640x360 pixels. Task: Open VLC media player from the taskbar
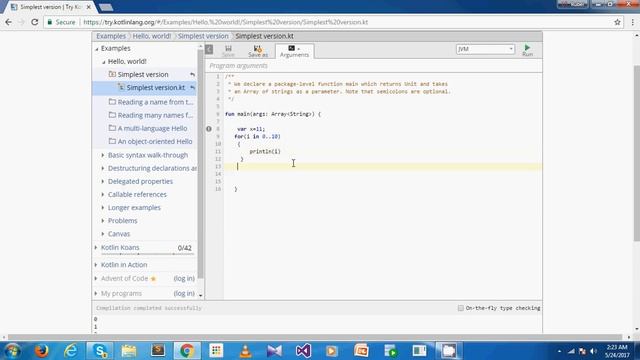[245, 351]
